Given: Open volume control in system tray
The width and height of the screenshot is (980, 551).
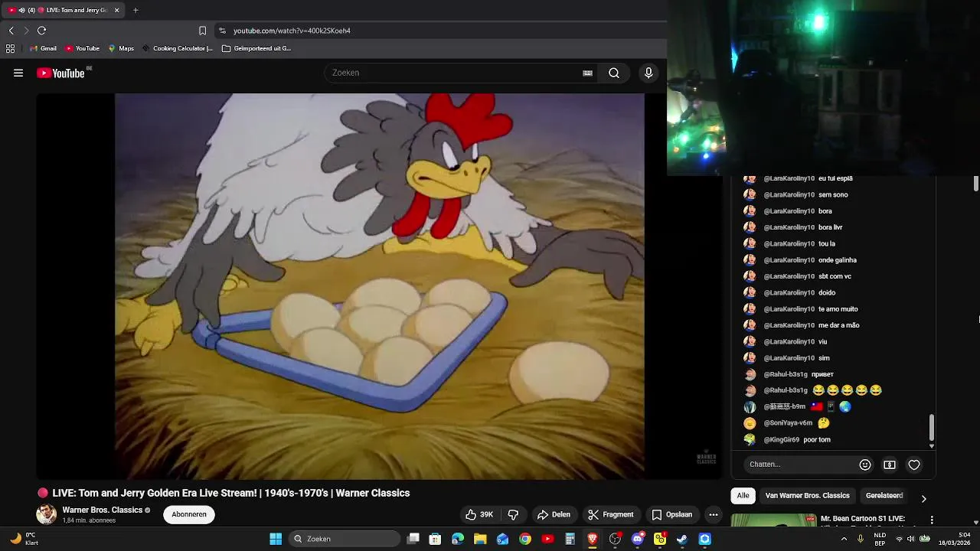Looking at the screenshot, I should click(x=910, y=539).
